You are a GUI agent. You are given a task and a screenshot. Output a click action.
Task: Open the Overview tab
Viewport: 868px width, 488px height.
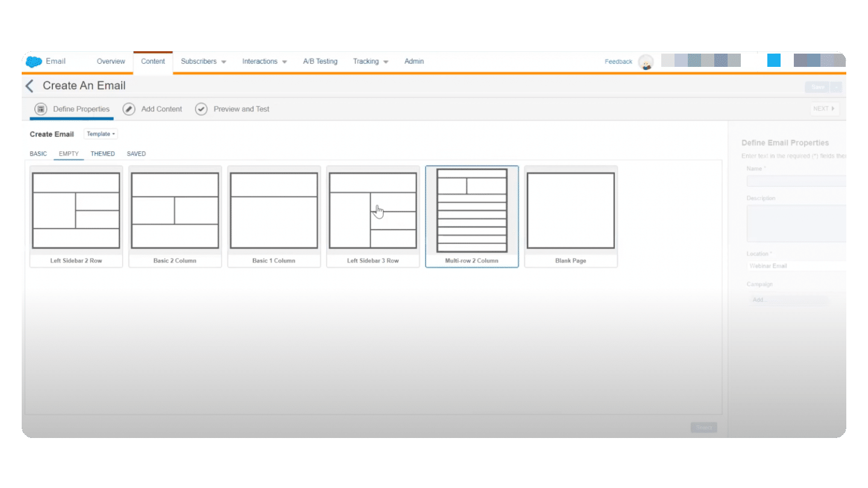[x=111, y=61]
